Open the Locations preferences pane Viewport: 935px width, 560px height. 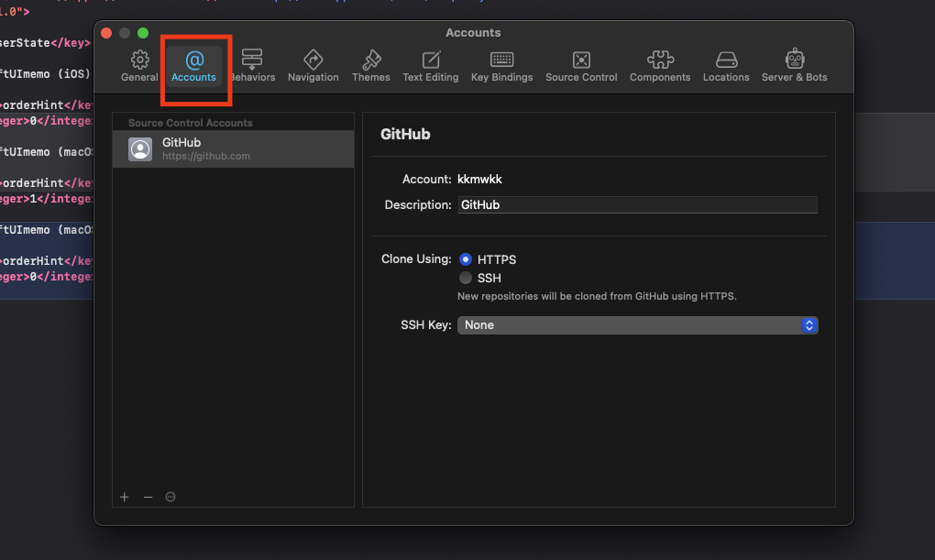point(726,66)
